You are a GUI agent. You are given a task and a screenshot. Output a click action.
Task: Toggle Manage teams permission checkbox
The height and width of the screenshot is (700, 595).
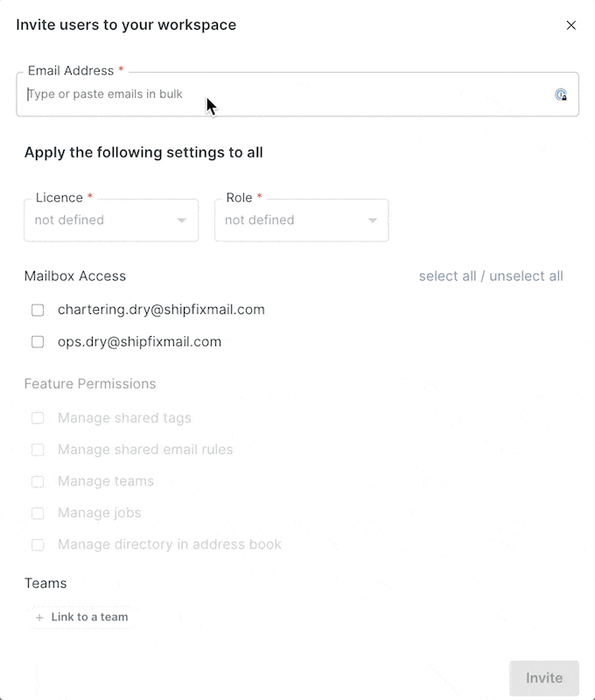click(38, 481)
